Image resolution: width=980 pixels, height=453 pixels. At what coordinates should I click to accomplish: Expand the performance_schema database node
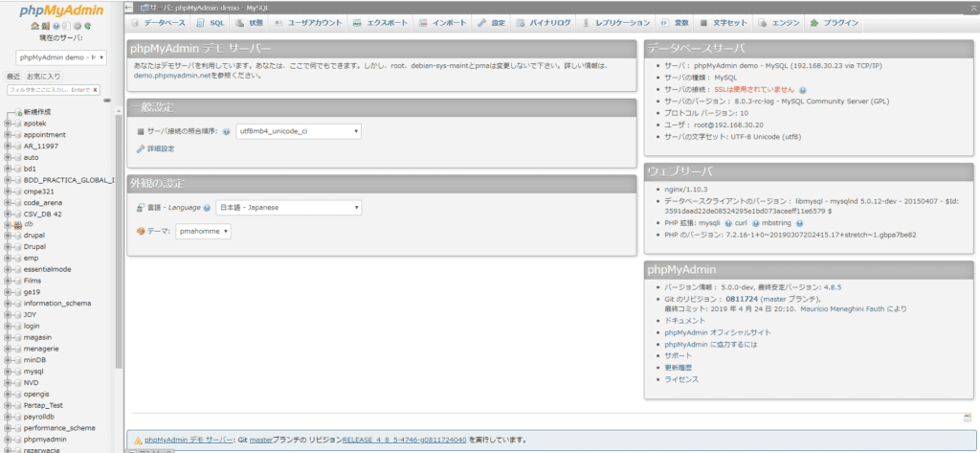click(x=8, y=428)
